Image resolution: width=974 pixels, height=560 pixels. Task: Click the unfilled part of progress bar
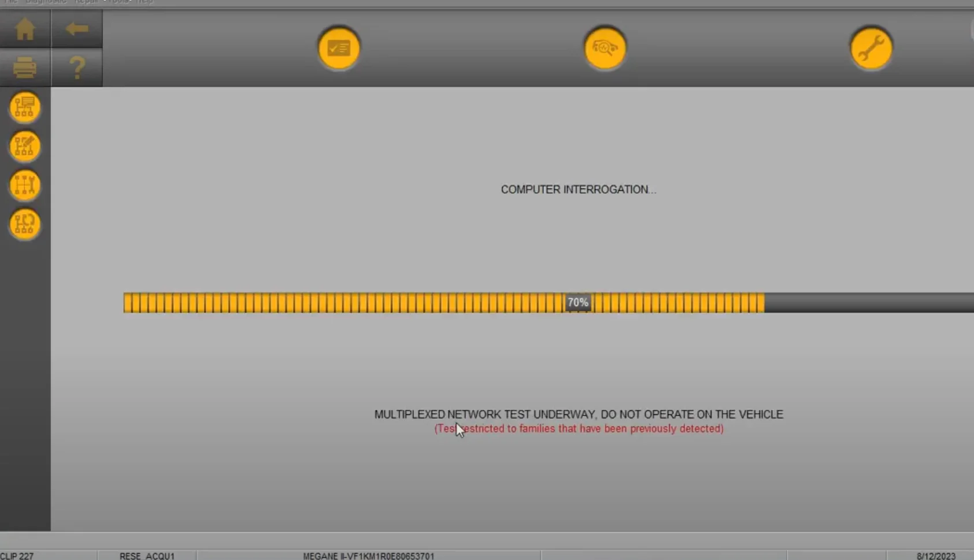[x=869, y=303]
